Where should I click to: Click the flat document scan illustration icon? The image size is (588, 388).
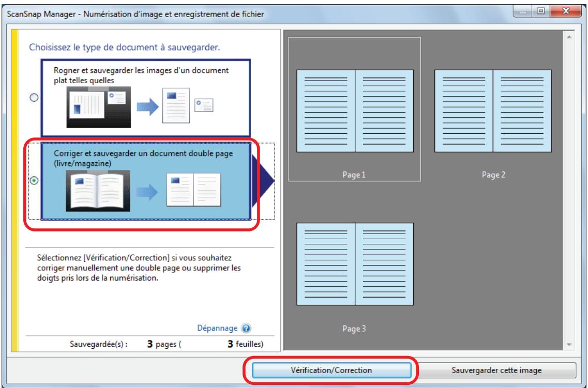(99, 107)
